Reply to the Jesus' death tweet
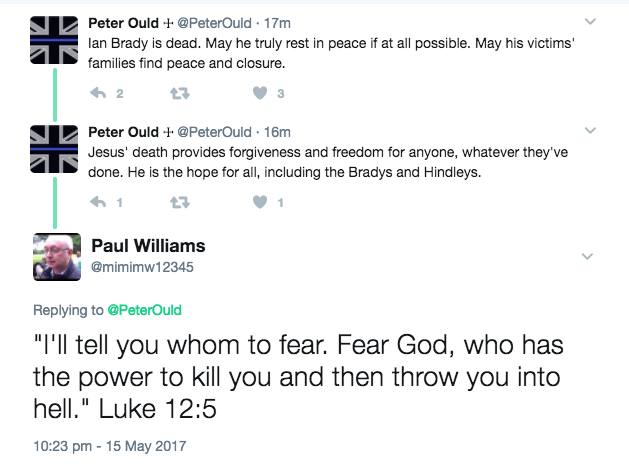This screenshot has height=467, width=629. [99, 202]
